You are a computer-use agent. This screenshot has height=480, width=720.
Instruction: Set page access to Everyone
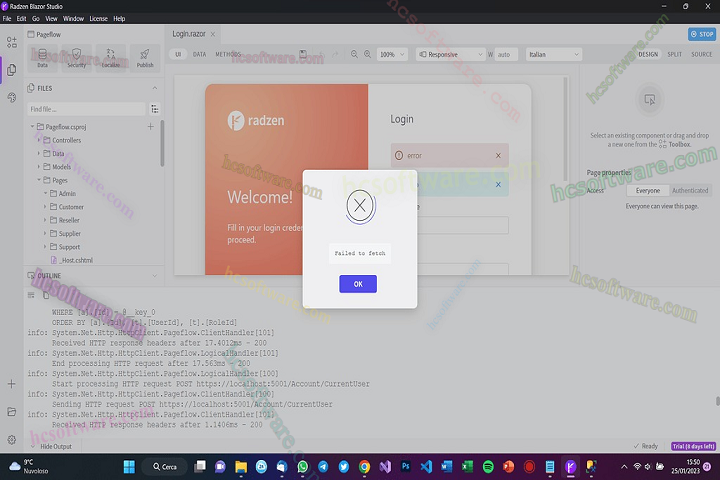647,191
